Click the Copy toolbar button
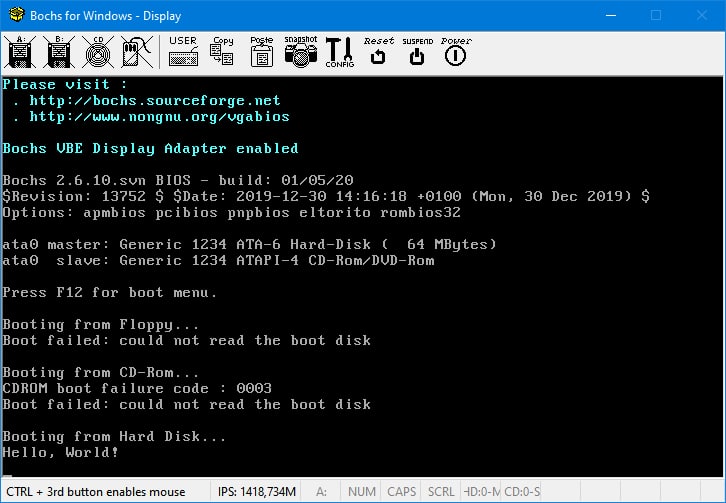 (x=222, y=52)
